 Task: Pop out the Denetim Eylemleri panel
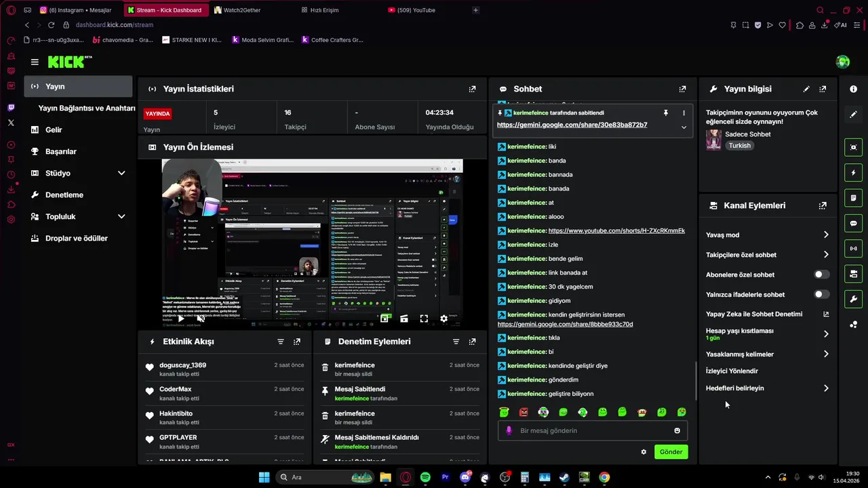pos(472,342)
